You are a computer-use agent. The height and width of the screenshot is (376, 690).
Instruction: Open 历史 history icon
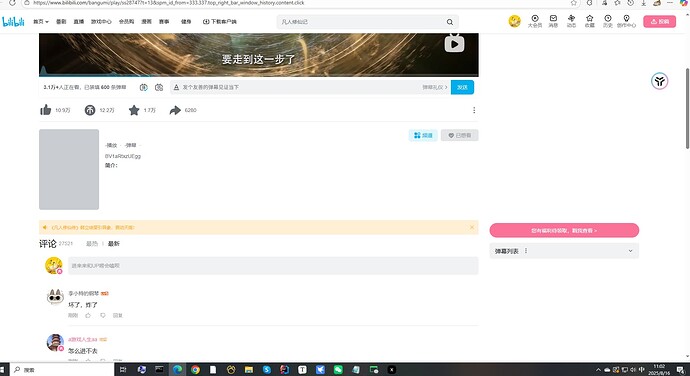pyautogui.click(x=608, y=21)
